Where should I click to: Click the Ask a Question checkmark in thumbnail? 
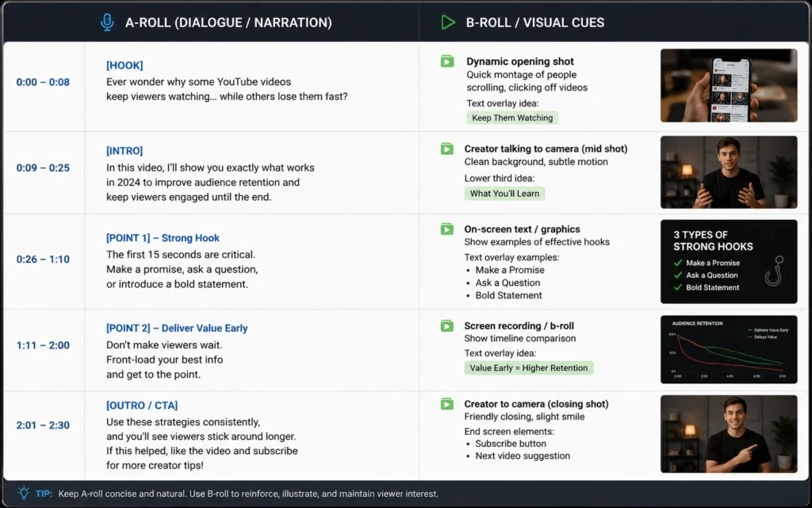coord(678,275)
